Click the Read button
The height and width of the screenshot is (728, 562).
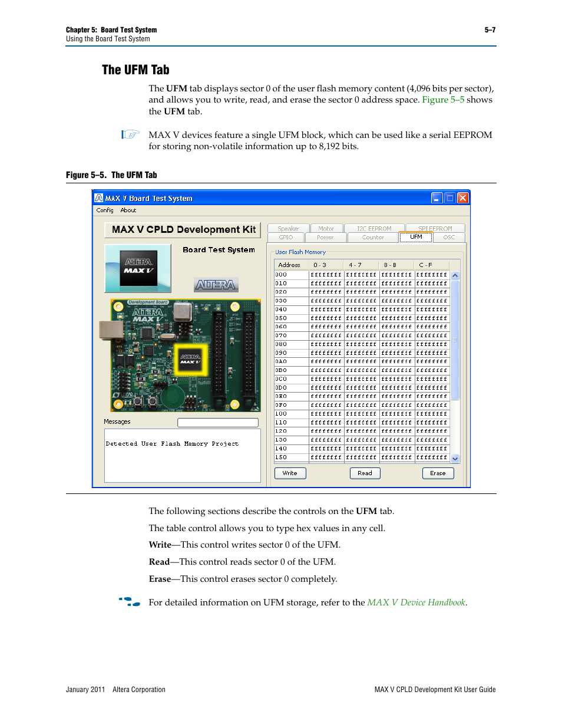click(x=365, y=473)
